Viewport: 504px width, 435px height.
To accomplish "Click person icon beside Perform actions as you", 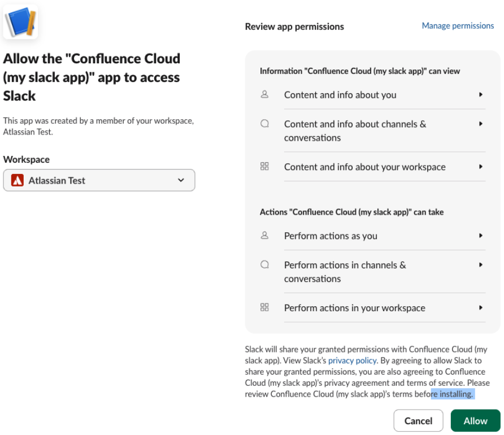I will pyautogui.click(x=264, y=236).
